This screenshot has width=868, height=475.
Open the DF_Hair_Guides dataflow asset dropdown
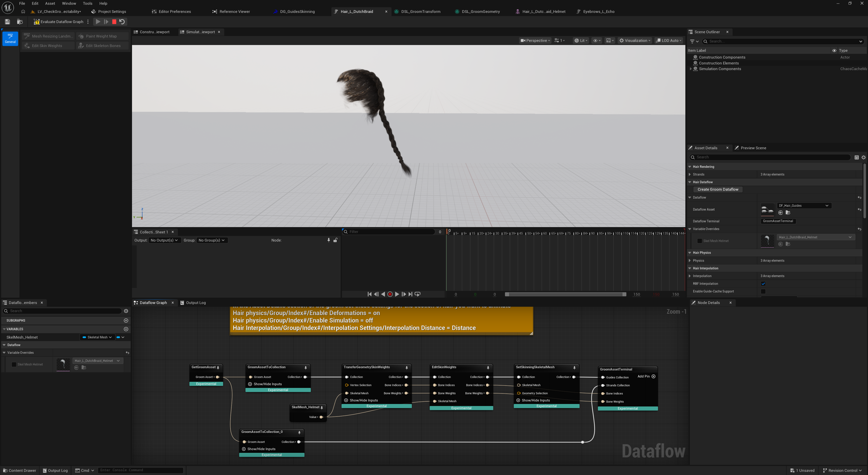(x=803, y=205)
